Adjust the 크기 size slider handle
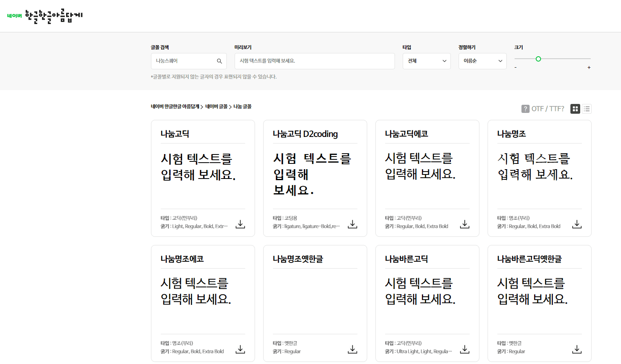Image resolution: width=621 pixels, height=364 pixels. click(x=538, y=59)
